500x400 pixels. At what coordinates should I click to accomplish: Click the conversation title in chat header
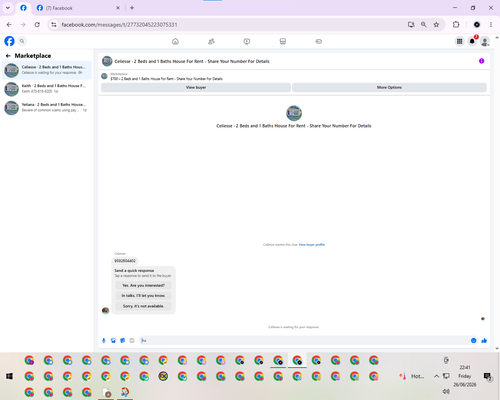coord(192,61)
